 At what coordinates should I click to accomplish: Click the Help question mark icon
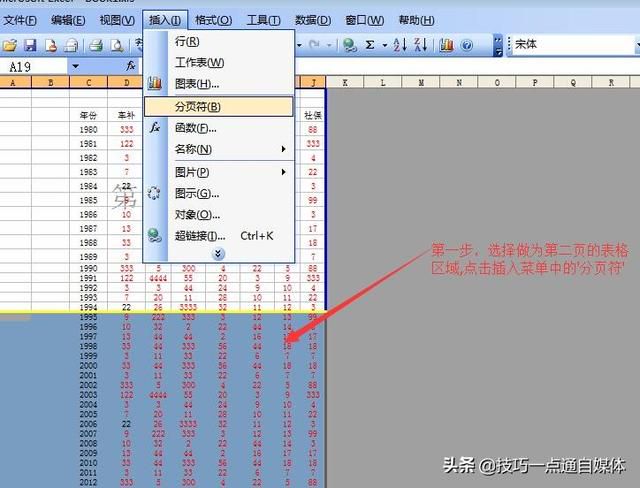click(467, 45)
